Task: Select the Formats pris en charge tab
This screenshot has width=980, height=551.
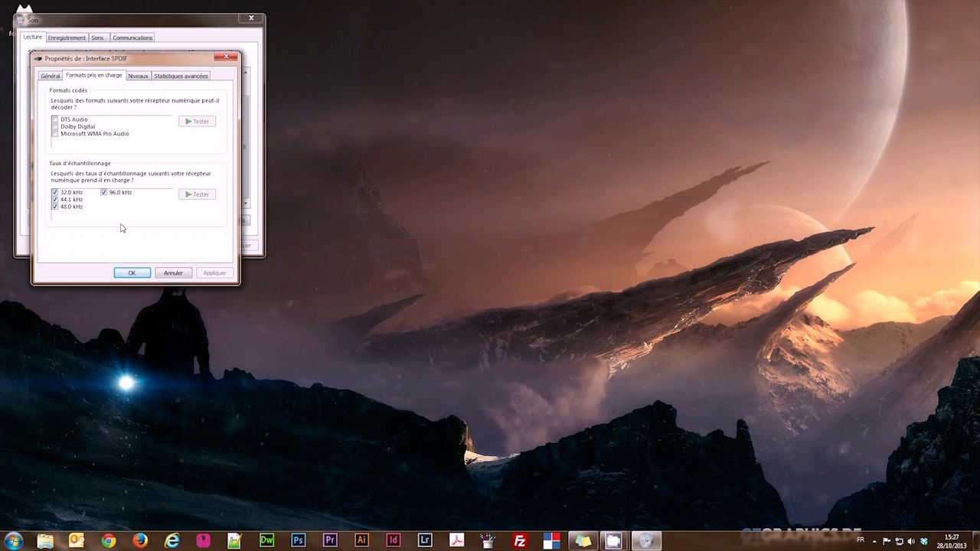Action: (93, 75)
